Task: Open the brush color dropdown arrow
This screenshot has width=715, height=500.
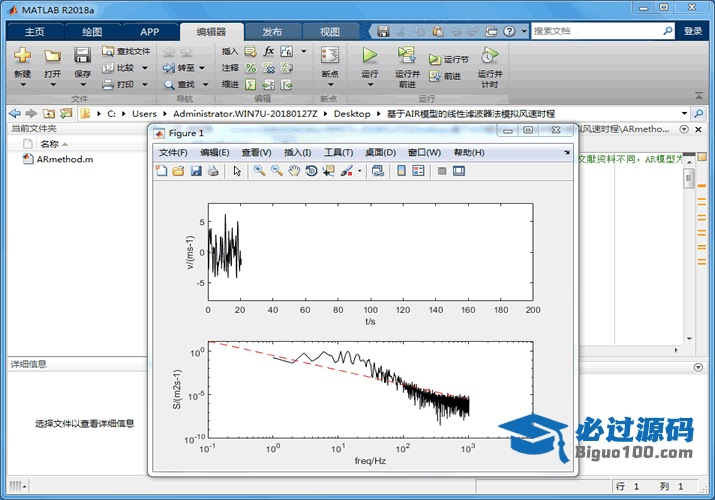Action: click(x=359, y=171)
